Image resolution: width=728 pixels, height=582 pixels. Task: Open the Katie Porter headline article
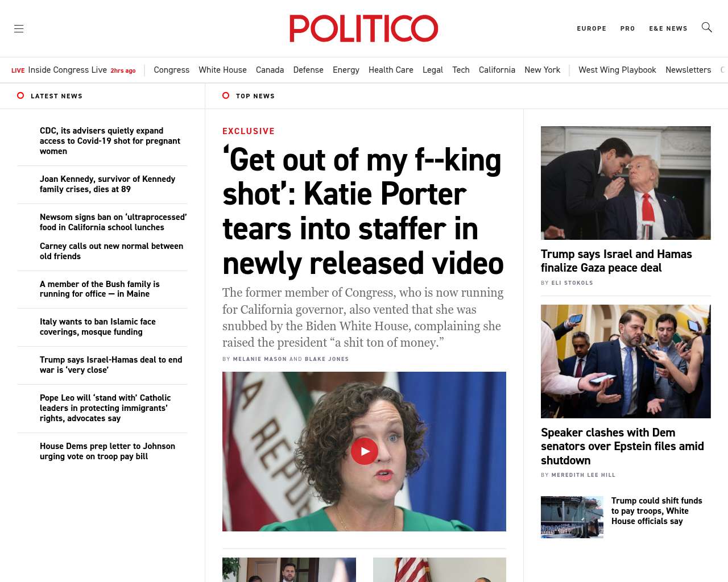tap(363, 211)
